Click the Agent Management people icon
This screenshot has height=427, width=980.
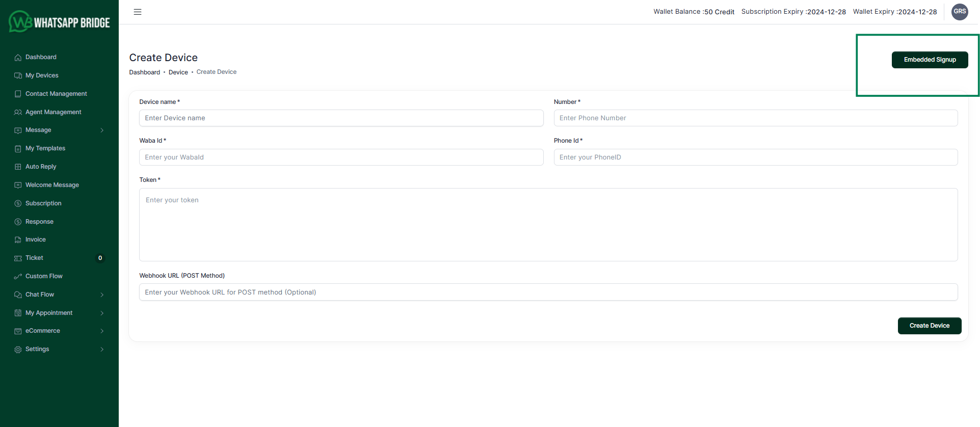[x=18, y=112]
